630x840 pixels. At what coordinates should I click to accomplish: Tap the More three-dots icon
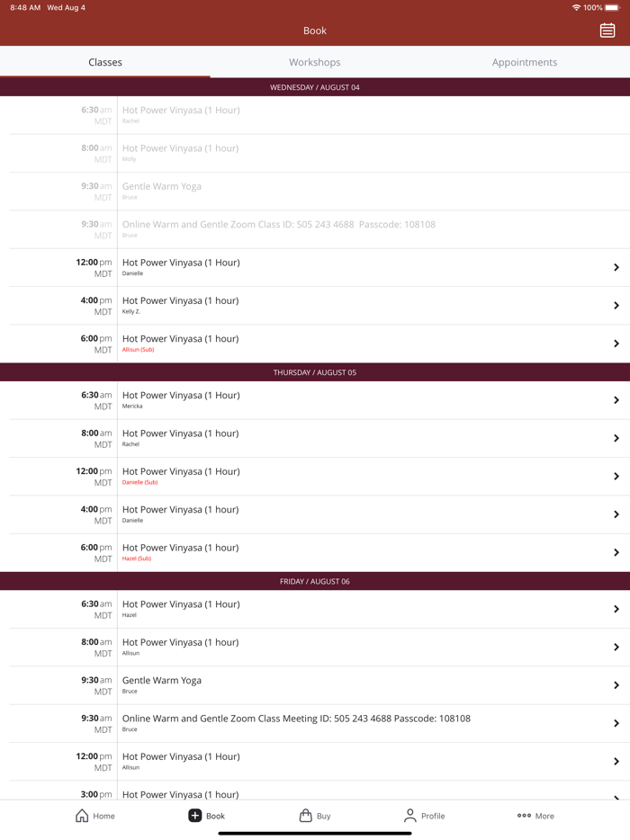(x=524, y=816)
